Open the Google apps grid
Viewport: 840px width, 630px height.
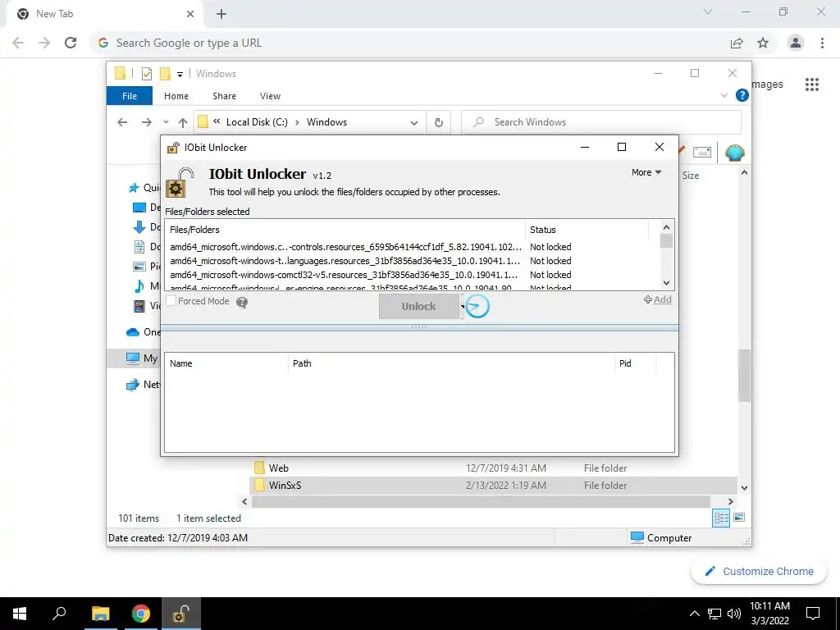click(812, 84)
